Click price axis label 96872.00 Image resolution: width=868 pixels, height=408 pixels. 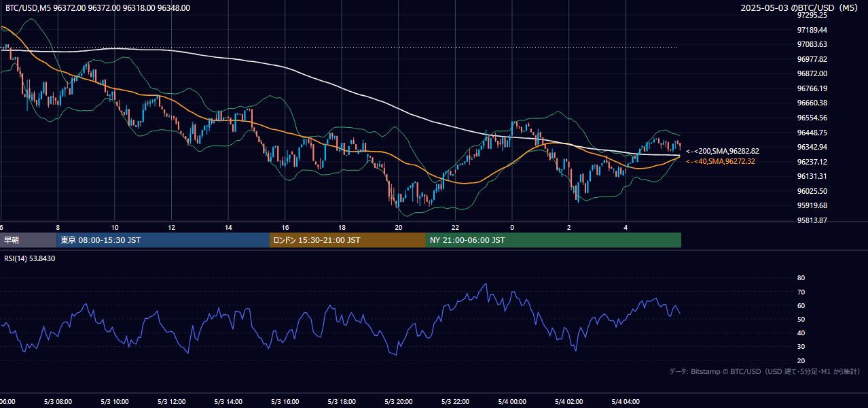pos(812,73)
